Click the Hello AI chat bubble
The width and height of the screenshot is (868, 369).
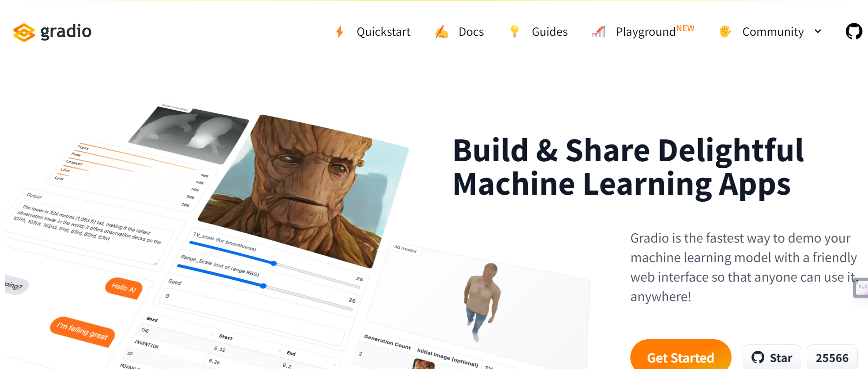[124, 288]
